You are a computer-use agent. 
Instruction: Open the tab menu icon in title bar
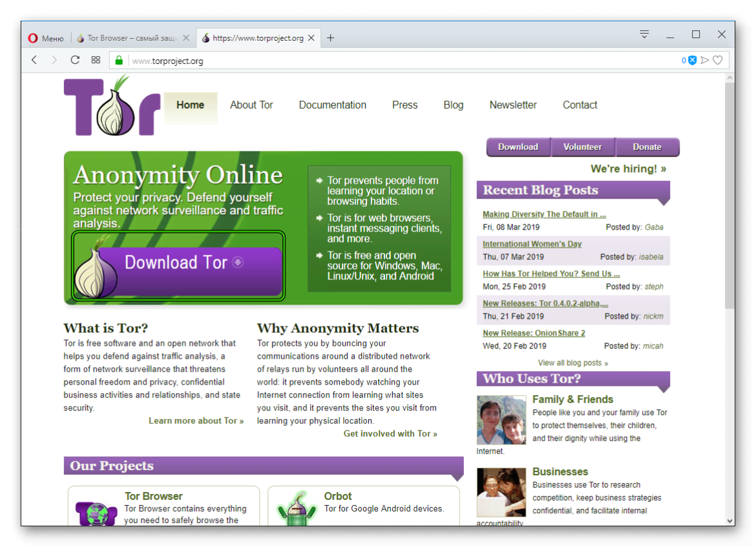click(644, 34)
